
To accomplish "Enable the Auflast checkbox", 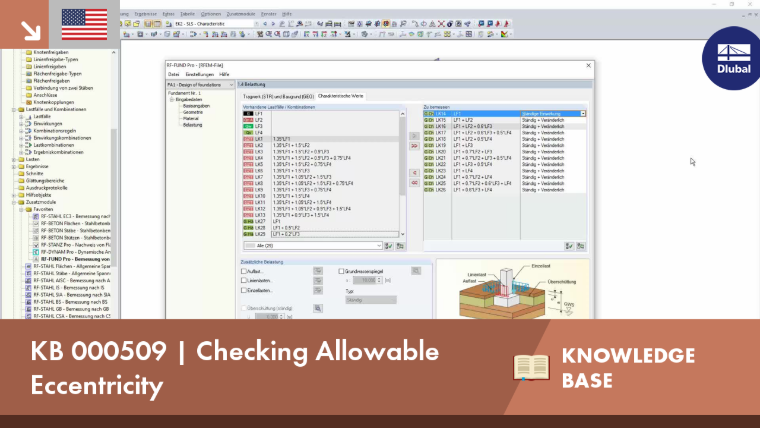I will tap(244, 271).
